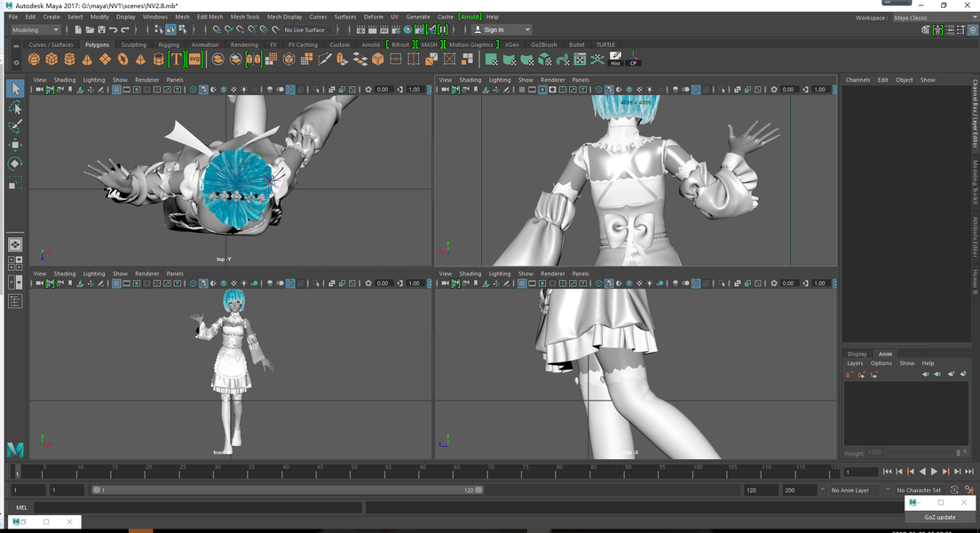Click the Undo arrow icon
The height and width of the screenshot is (533, 980).
(113, 29)
